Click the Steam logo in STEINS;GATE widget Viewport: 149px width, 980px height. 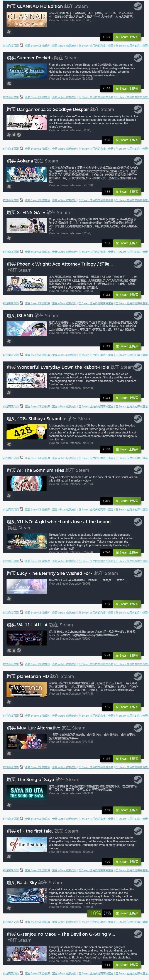pyautogui.click(x=138, y=213)
